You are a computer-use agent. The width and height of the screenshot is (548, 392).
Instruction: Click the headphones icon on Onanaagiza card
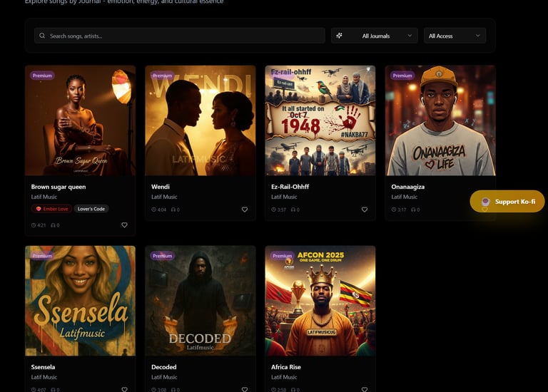pyautogui.click(x=413, y=210)
